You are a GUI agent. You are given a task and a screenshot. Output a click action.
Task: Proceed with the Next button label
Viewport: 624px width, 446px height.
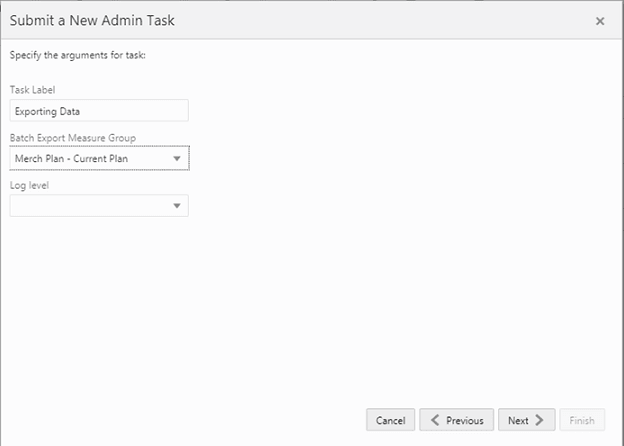pos(518,421)
